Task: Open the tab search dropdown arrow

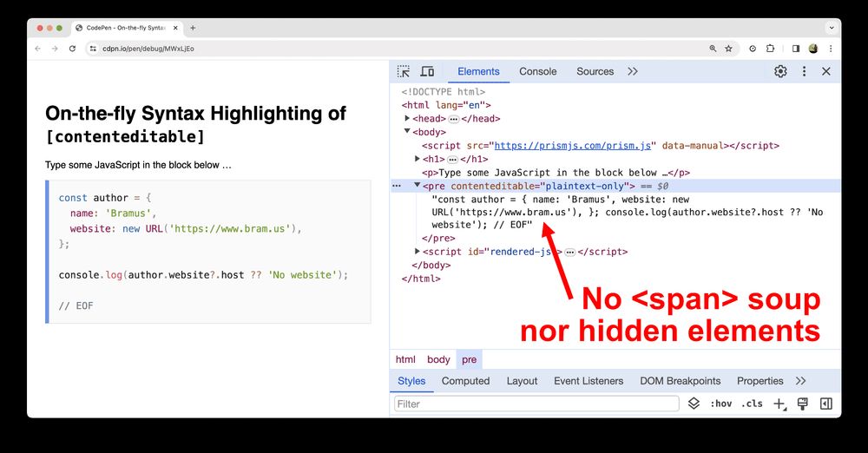Action: (831, 28)
